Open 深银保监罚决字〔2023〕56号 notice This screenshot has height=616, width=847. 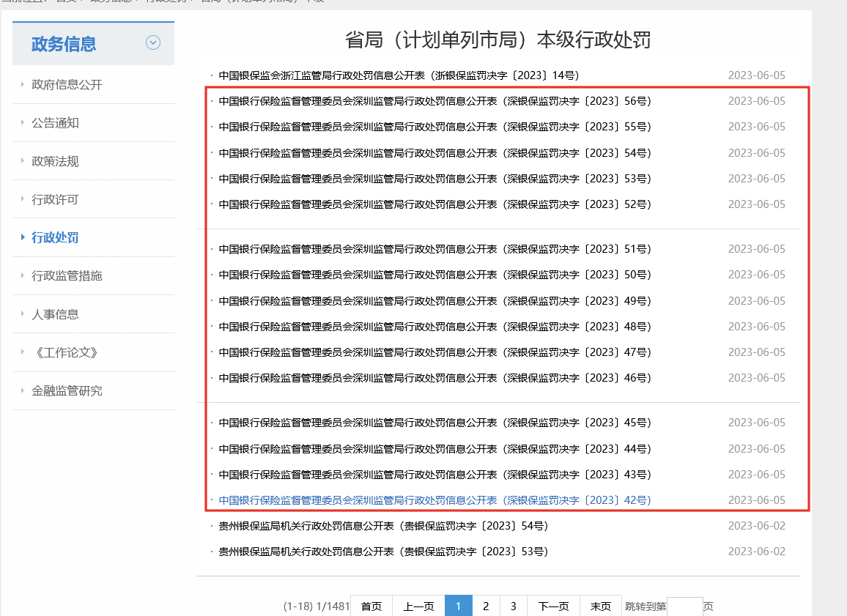[x=434, y=101]
